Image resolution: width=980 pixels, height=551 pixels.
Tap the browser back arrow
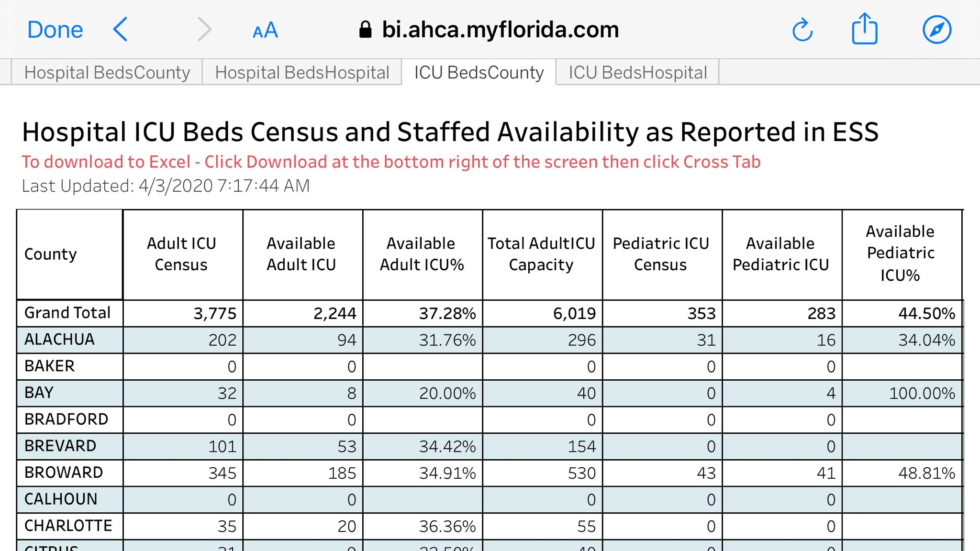pos(120,30)
